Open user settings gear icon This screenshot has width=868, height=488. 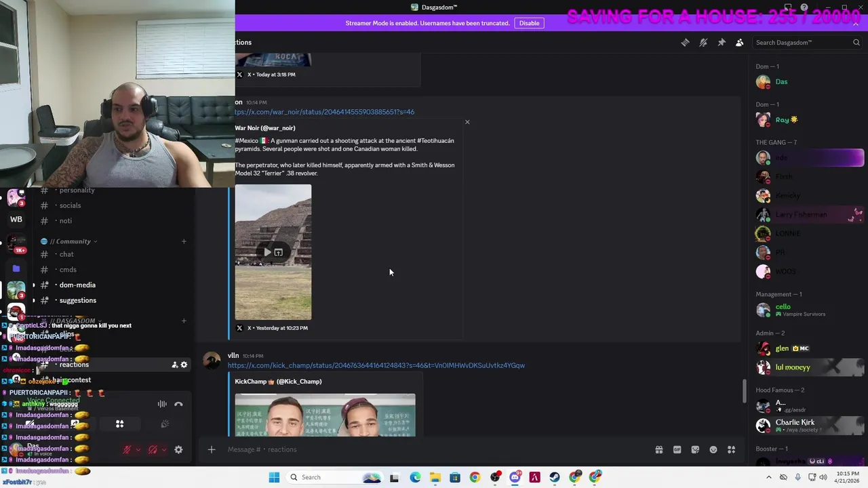click(178, 449)
